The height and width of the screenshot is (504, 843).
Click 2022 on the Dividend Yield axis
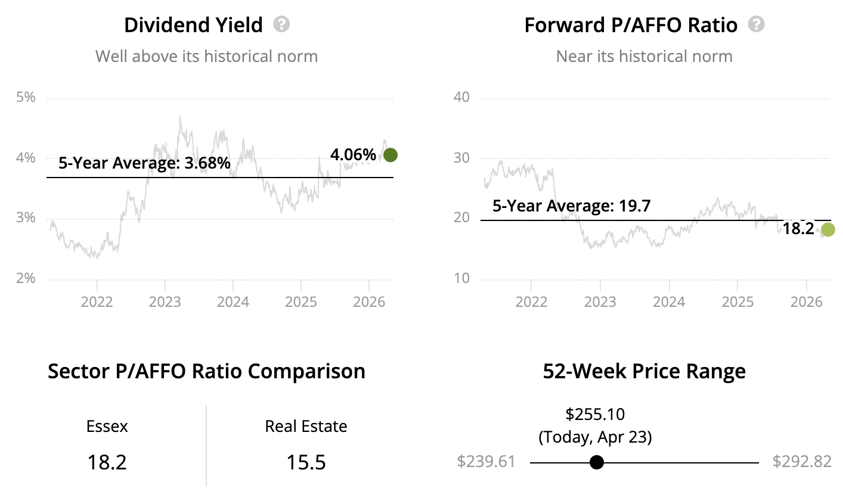pos(97,301)
